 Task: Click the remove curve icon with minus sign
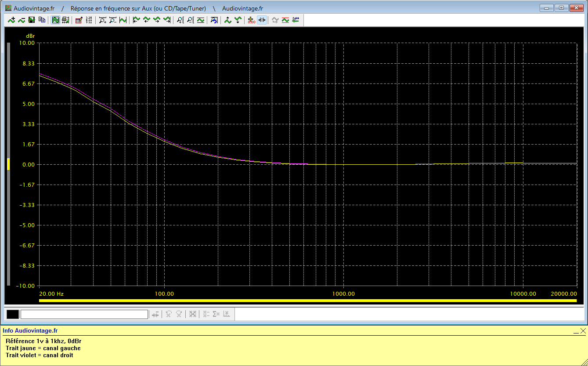21,20
